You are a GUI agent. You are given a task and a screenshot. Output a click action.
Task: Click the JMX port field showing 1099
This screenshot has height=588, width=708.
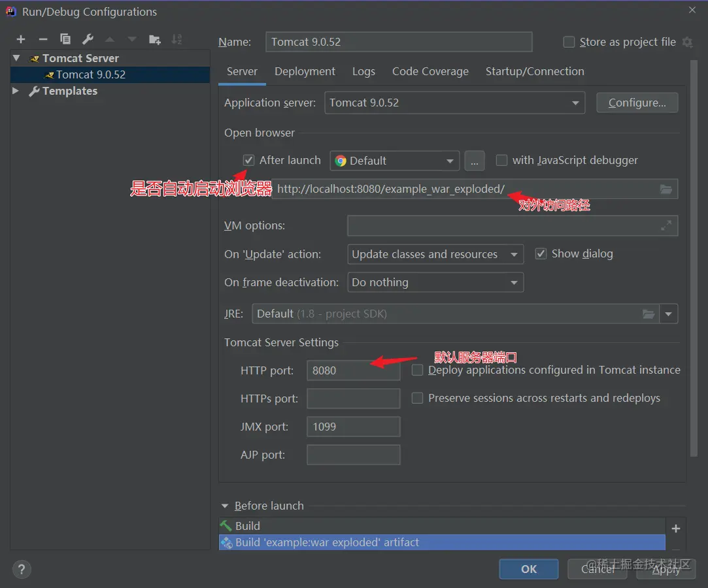point(354,427)
